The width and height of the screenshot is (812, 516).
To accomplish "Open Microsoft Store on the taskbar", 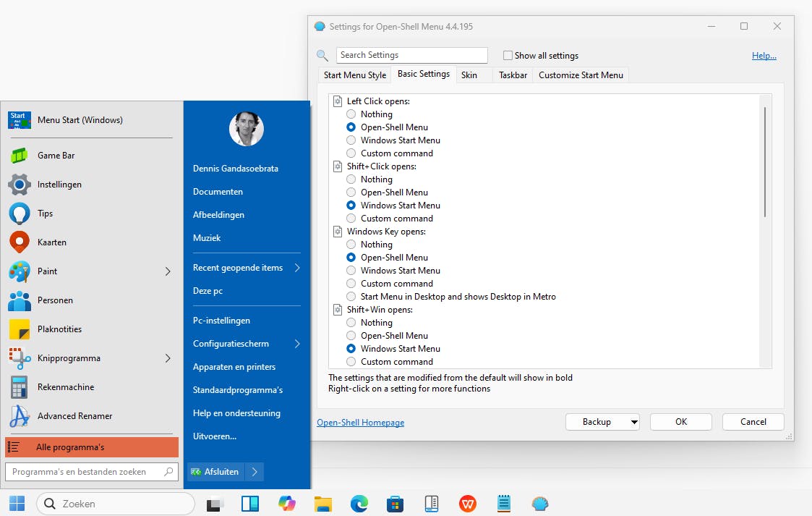I will coord(395,504).
